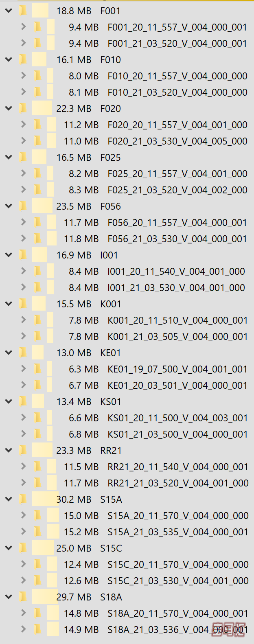
Task: Click the S15A folder icon
Action: [23, 499]
